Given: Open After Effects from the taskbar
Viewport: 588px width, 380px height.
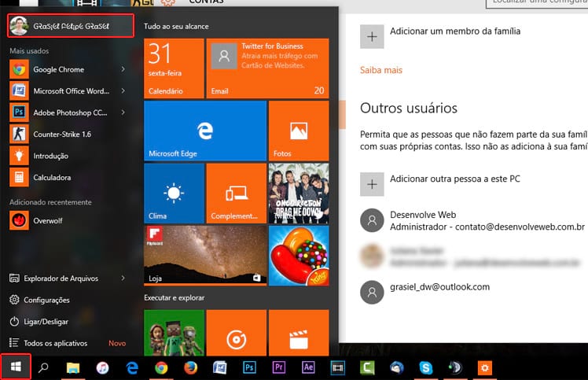Looking at the screenshot, I should (308, 367).
